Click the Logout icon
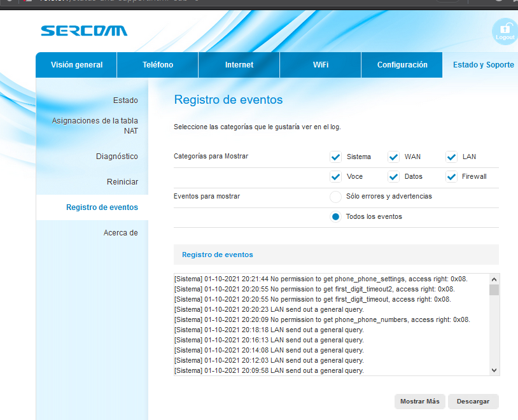The width and height of the screenshot is (518, 420). tap(505, 32)
